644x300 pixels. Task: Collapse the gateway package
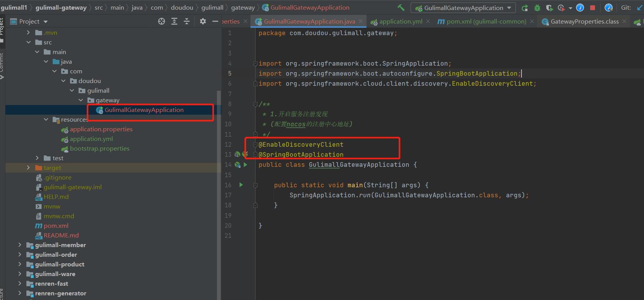(81, 100)
